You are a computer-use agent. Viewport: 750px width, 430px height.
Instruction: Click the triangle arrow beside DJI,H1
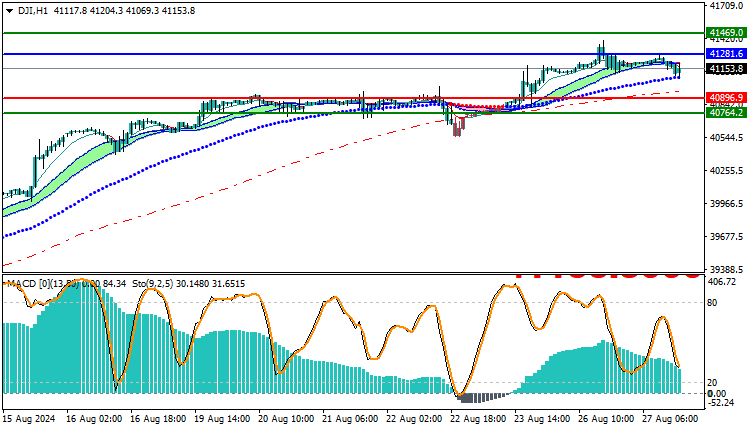(x=9, y=11)
